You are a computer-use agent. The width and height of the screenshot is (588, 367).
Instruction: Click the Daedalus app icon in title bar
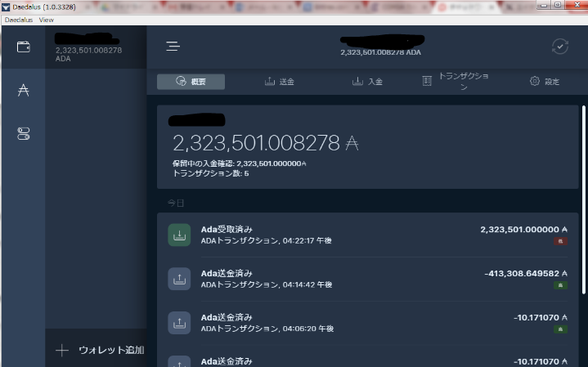click(x=6, y=7)
